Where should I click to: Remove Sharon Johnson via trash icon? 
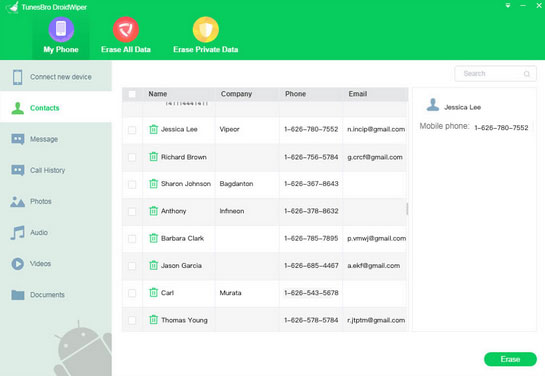click(153, 183)
